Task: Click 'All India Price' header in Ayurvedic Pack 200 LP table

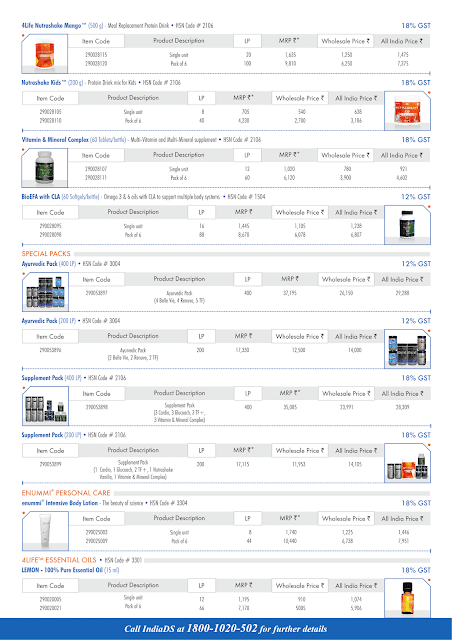Action: [356, 337]
